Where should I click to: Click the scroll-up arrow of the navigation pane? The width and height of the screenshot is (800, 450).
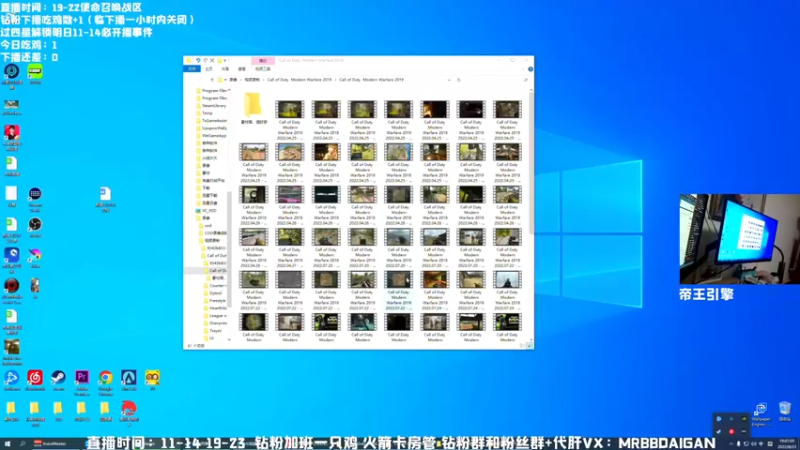229,90
